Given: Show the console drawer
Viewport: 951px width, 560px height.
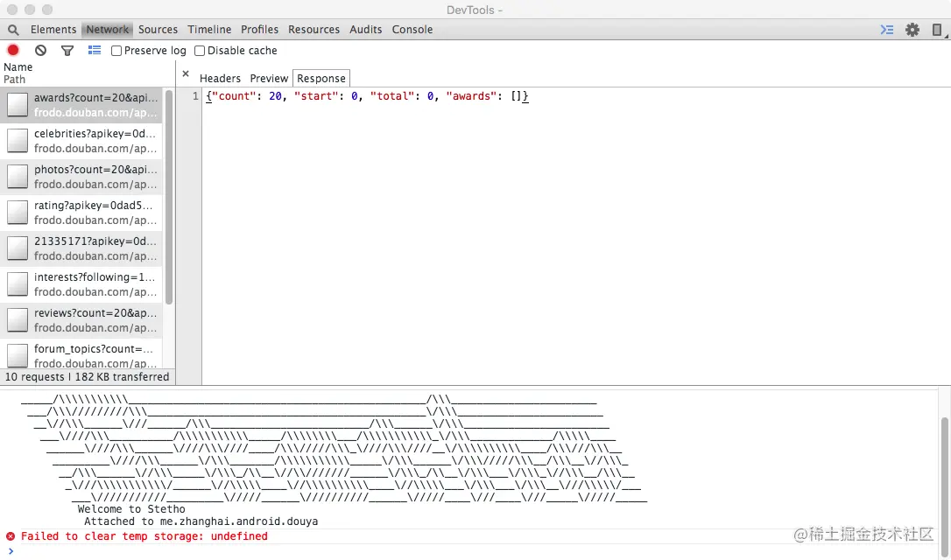Looking at the screenshot, I should pos(886,30).
